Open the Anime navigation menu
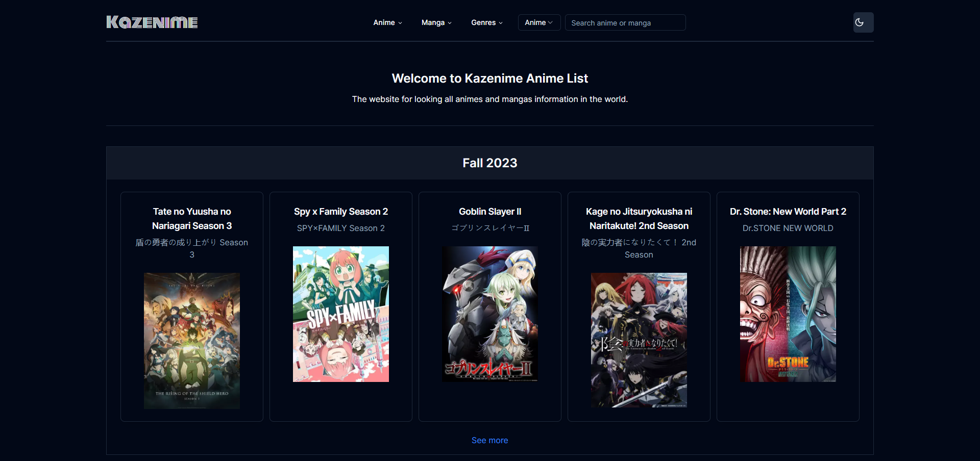Screen dimensions: 980x461 [387, 22]
